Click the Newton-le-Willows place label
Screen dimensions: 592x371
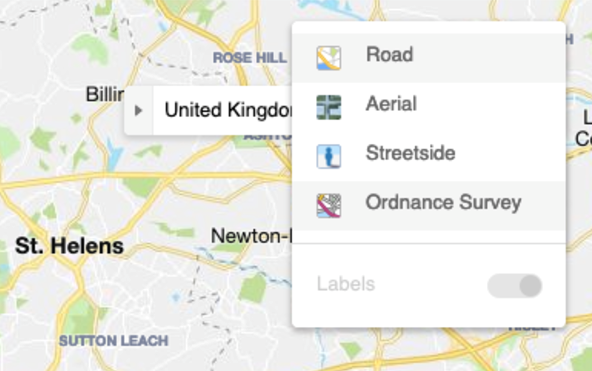(251, 236)
